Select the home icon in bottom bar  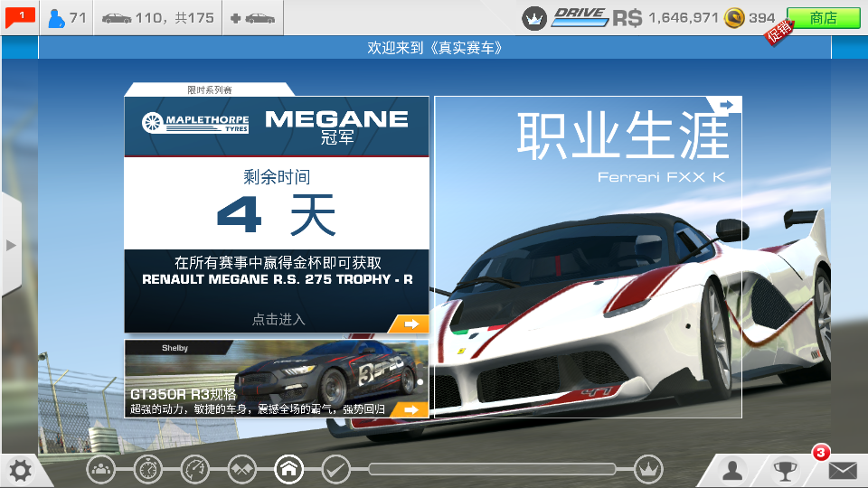pyautogui.click(x=289, y=470)
